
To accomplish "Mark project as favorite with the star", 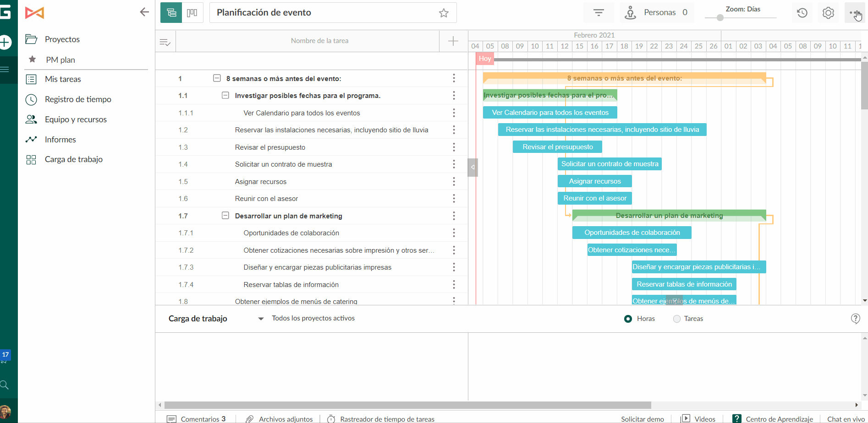I will coord(444,13).
